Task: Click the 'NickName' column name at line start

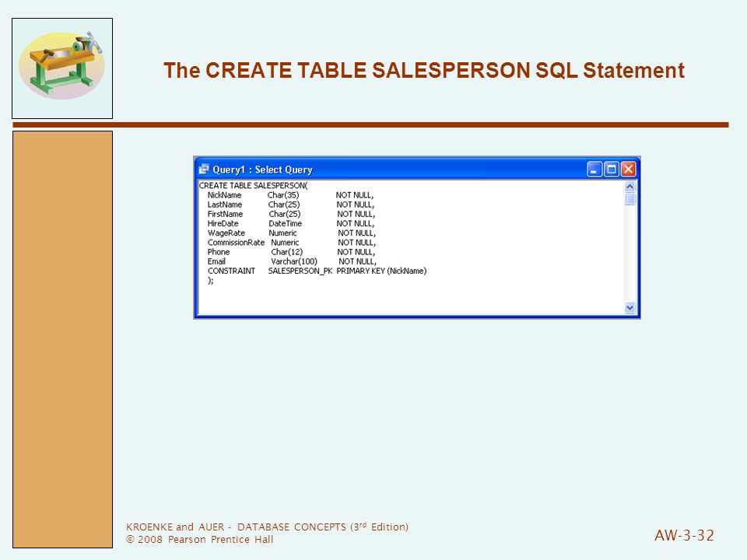Action: [224, 194]
